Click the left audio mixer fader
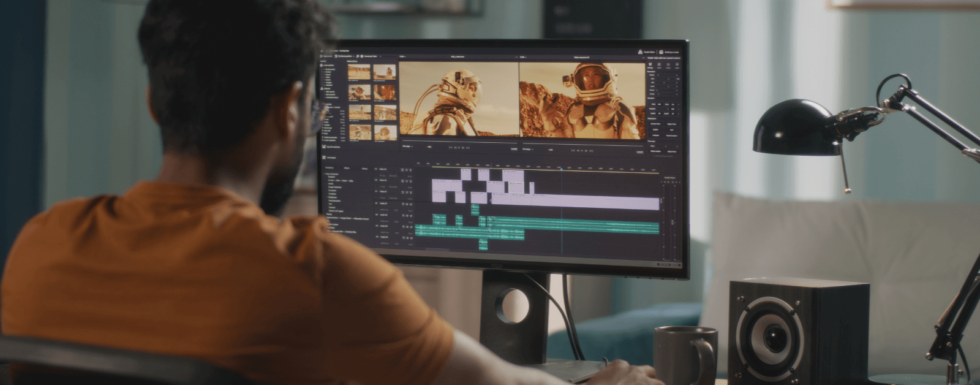980x385 pixels. tap(661, 200)
